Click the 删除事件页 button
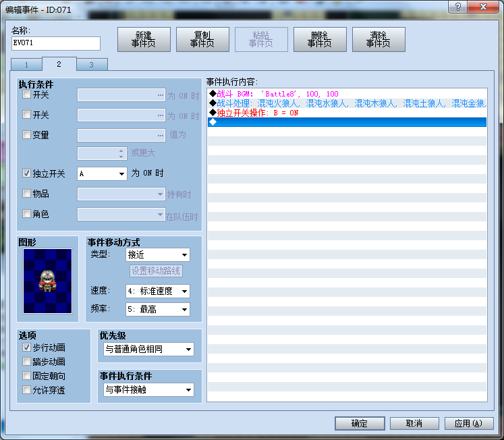Image resolution: width=504 pixels, height=440 pixels. 320,39
